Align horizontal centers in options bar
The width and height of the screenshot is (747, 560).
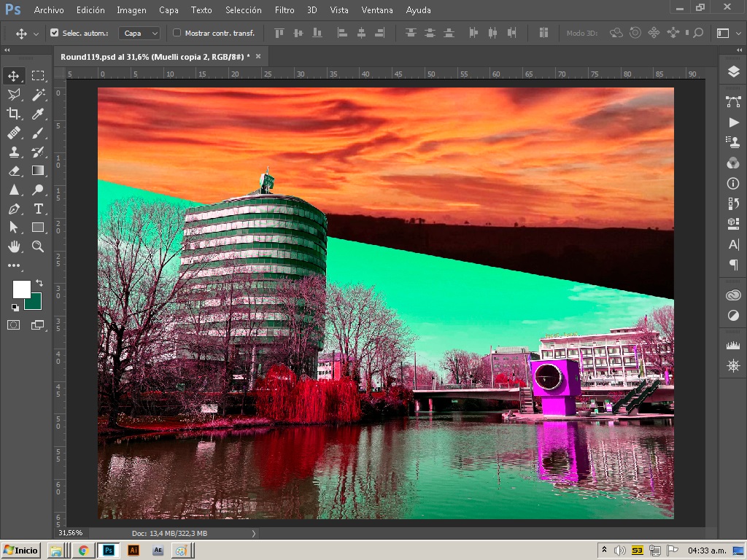(x=362, y=33)
